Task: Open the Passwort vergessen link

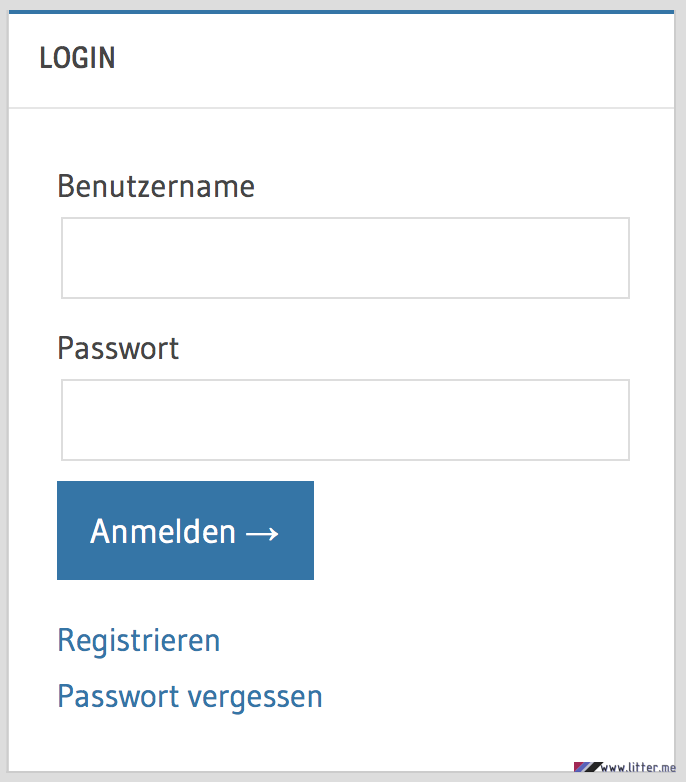Action: coord(190,697)
